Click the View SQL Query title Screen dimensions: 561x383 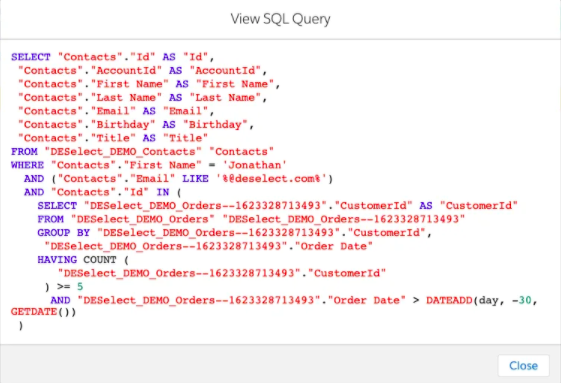point(280,19)
